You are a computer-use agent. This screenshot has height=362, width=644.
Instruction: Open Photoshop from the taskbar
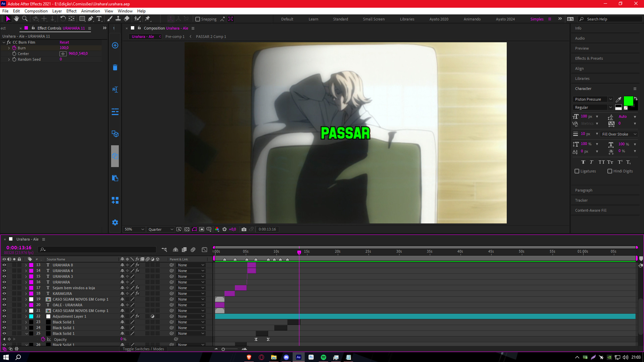click(311, 357)
